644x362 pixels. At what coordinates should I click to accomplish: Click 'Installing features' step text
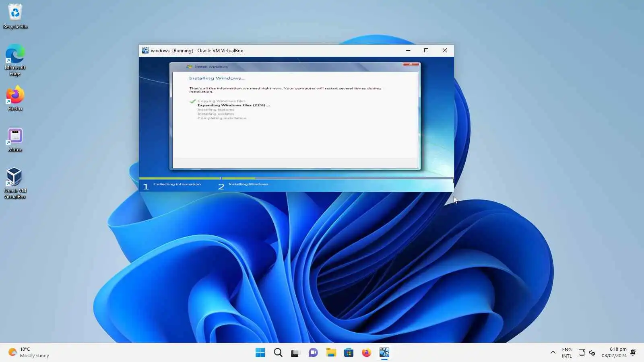pyautogui.click(x=216, y=109)
